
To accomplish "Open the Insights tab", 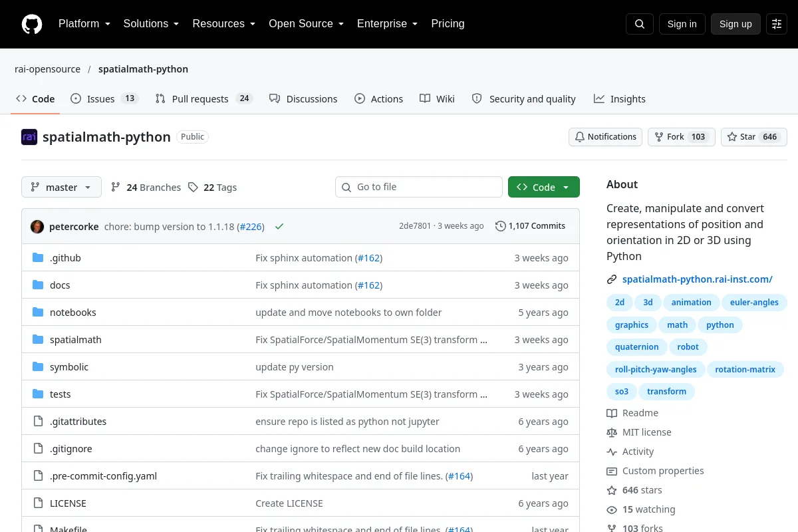I will (x=620, y=99).
